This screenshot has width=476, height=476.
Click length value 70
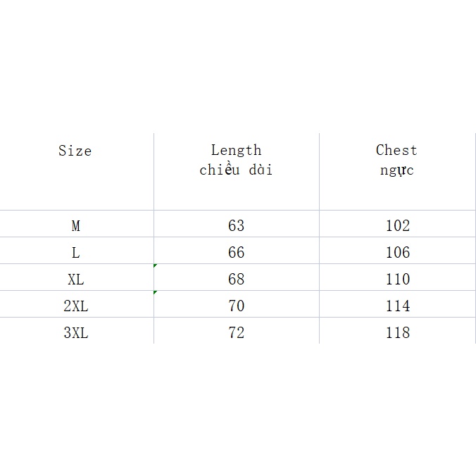click(x=236, y=306)
